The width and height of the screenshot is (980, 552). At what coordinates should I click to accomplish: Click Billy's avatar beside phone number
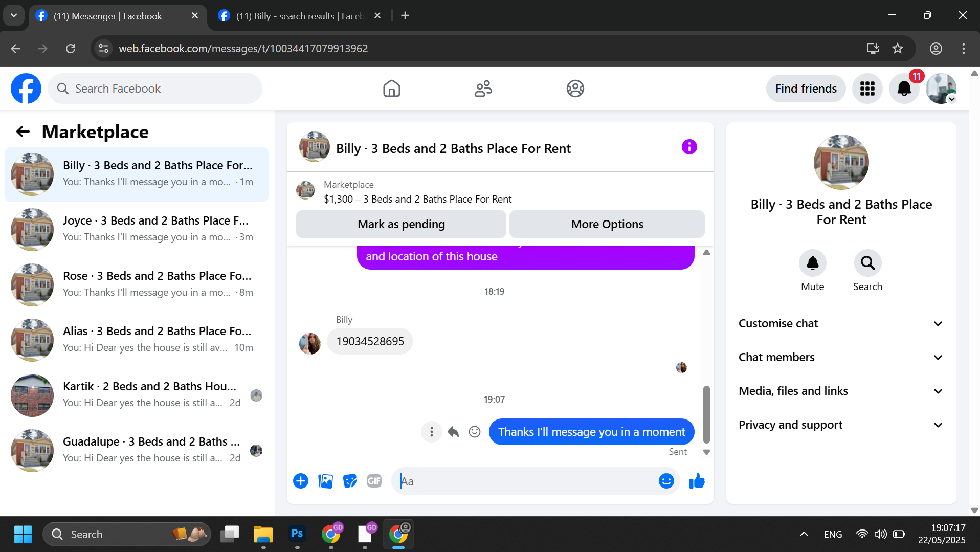click(309, 343)
